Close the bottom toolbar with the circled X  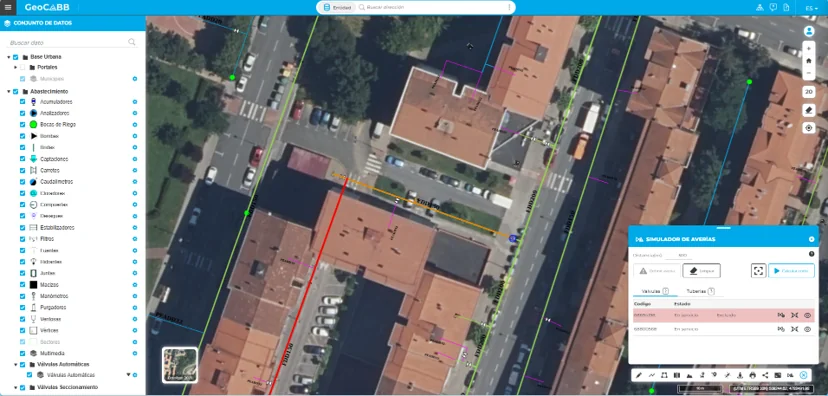point(804,375)
